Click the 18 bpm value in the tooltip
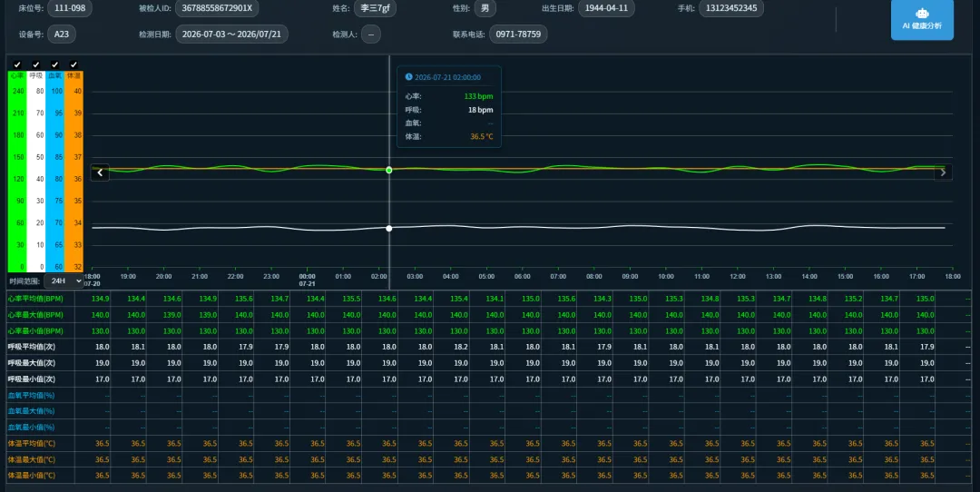The height and width of the screenshot is (492, 980). (481, 110)
